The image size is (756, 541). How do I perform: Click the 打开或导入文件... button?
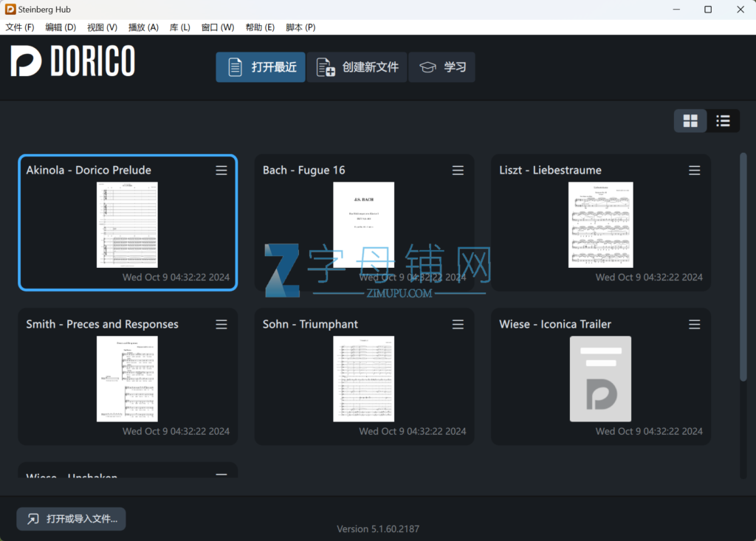(72, 519)
